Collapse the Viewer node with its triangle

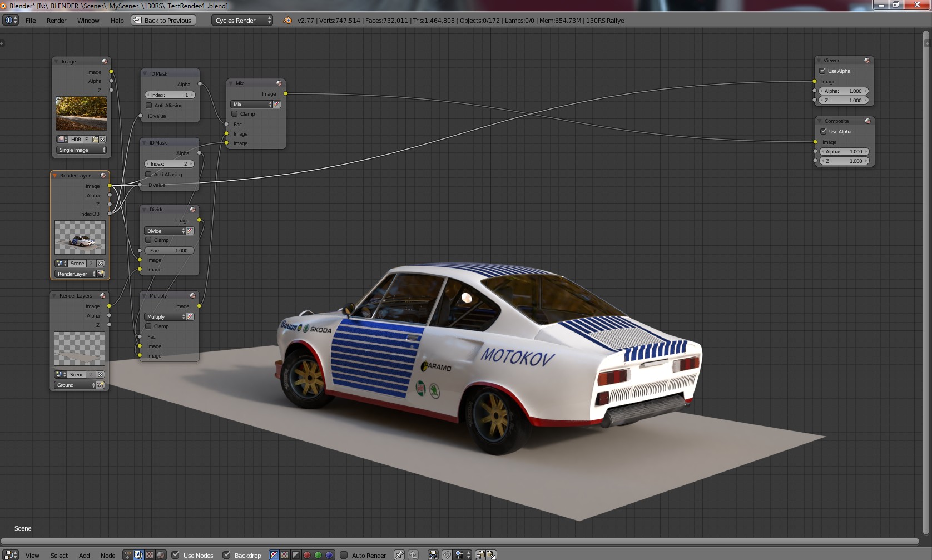click(x=819, y=61)
